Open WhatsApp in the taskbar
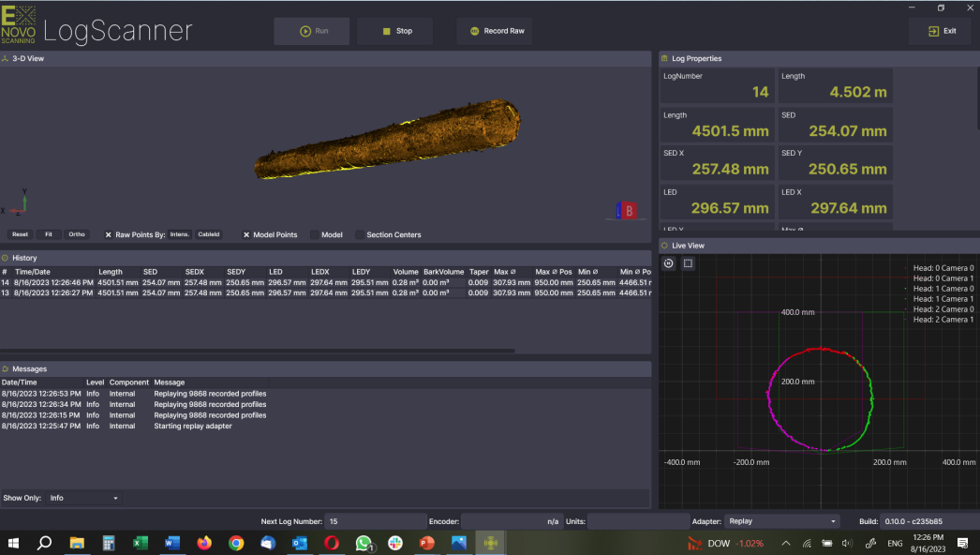 (364, 543)
